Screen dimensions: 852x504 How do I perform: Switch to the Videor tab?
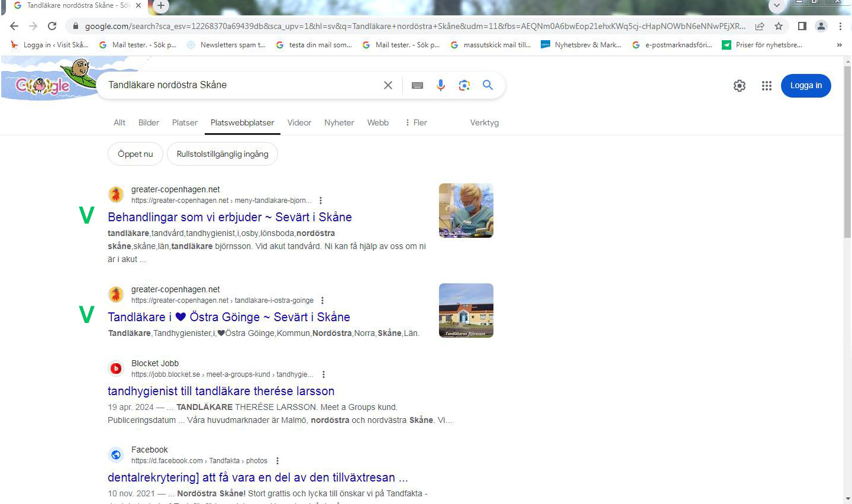(299, 122)
